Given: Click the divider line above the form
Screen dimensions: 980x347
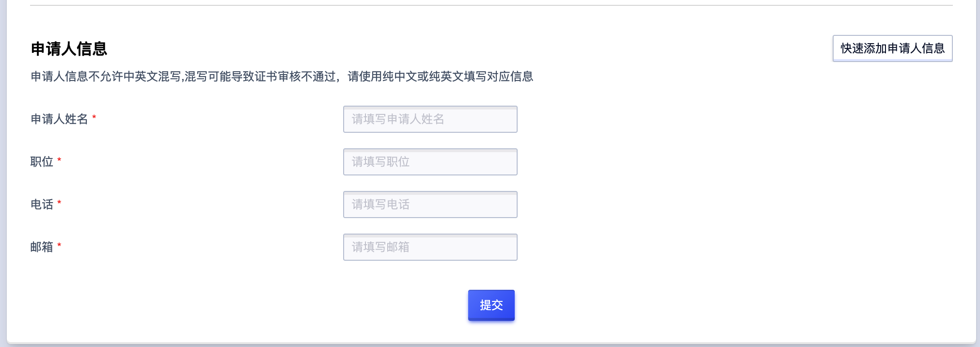Looking at the screenshot, I should [490, 5].
